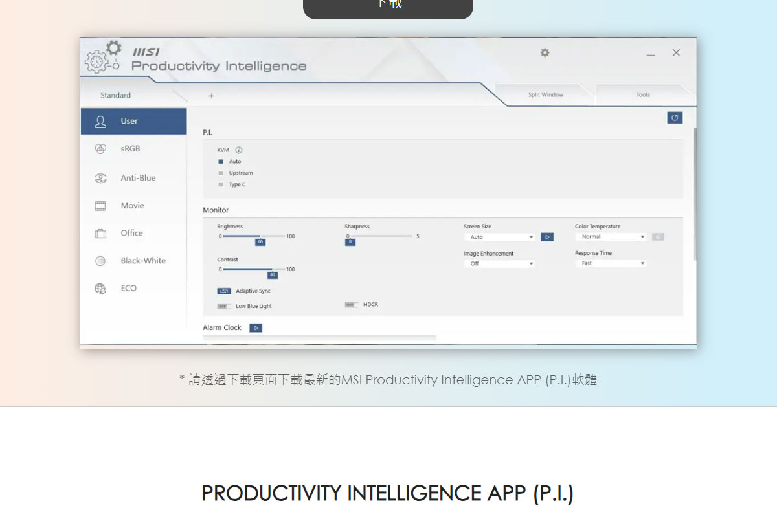777x532 pixels.
Task: Click the MSI Productivity Intelligence download note
Action: (388, 380)
